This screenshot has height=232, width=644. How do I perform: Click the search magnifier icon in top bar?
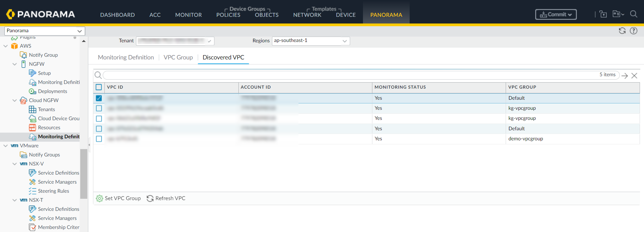(633, 14)
